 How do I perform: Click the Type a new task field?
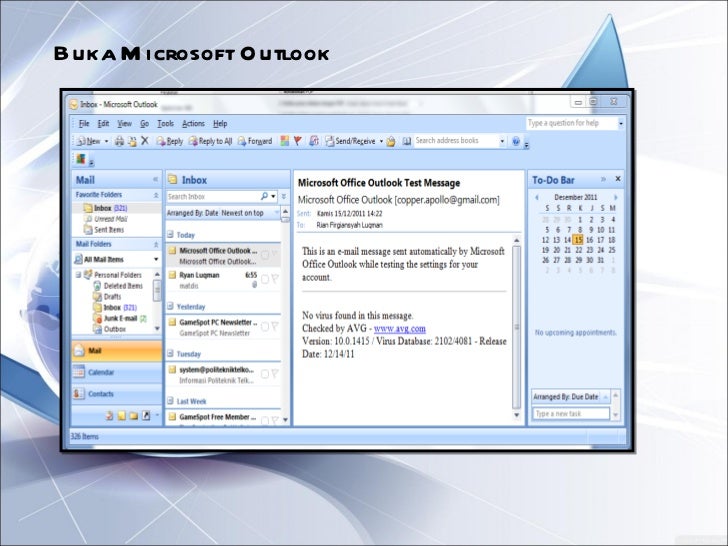(571, 414)
